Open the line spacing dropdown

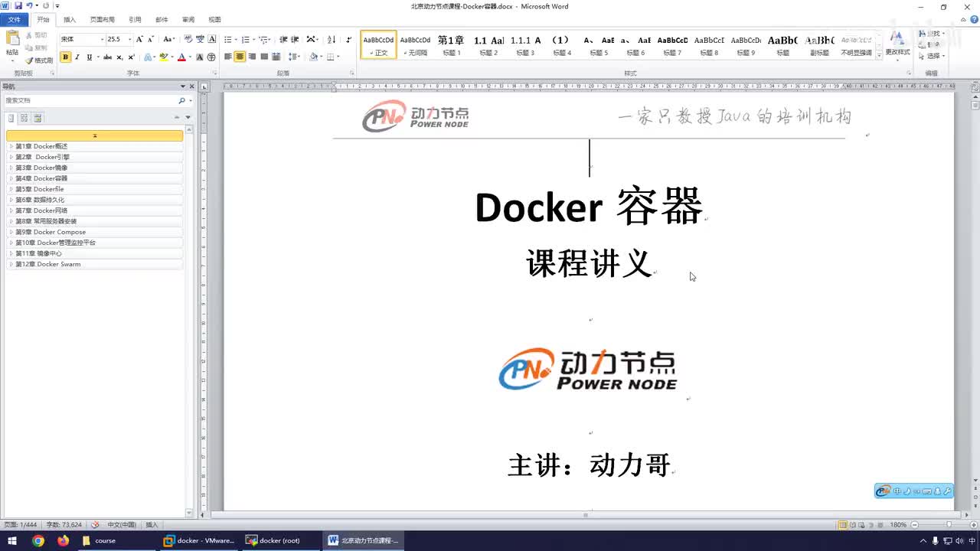point(294,57)
